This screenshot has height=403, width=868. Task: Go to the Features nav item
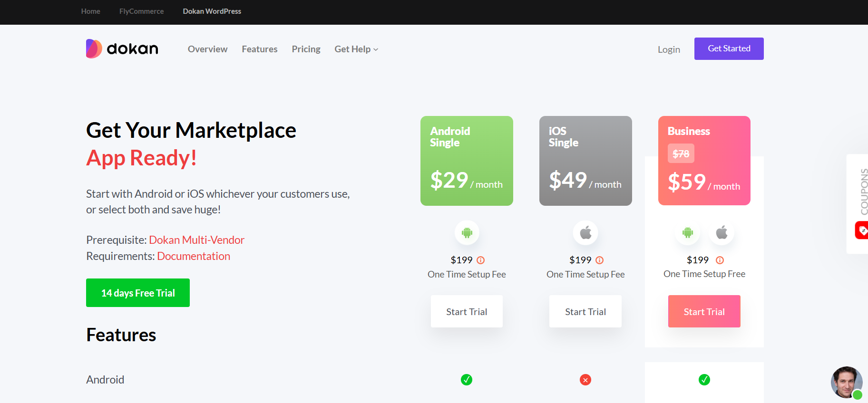point(260,49)
